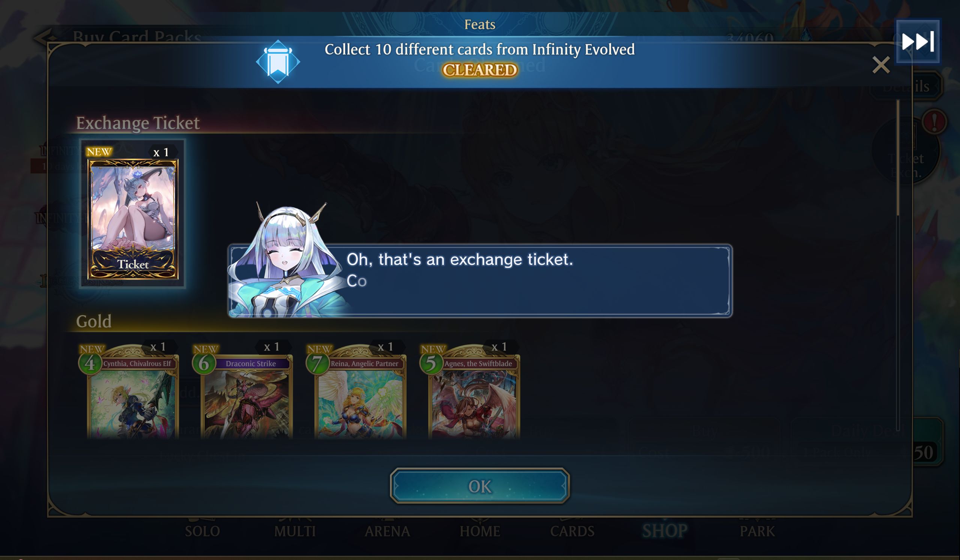Click the rewards list scrollbar
The width and height of the screenshot is (960, 560).
coord(898,157)
